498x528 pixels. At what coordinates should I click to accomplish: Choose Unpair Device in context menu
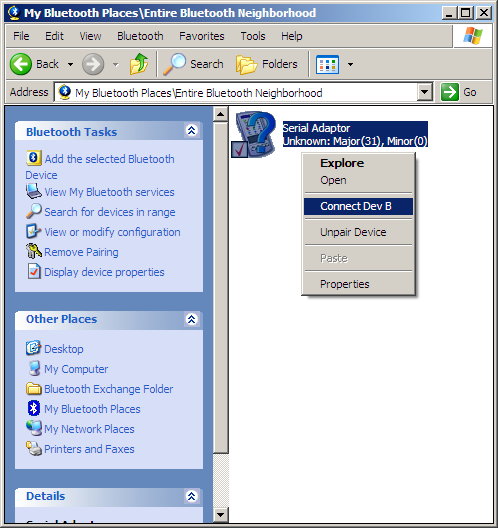[358, 232]
